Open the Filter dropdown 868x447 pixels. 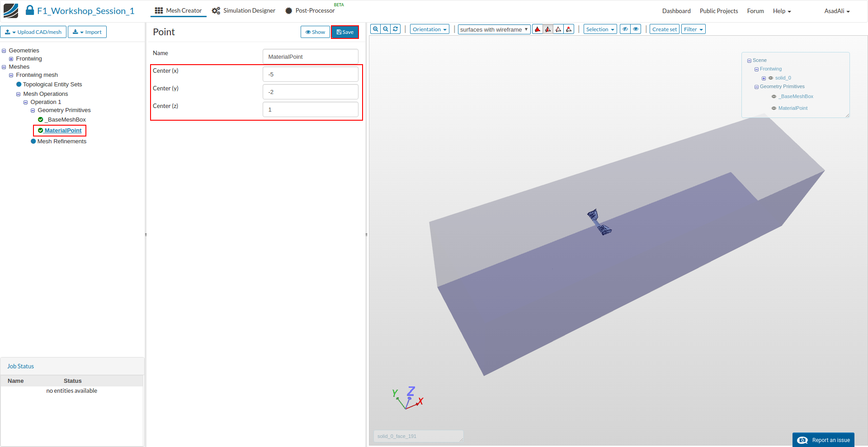click(x=693, y=29)
